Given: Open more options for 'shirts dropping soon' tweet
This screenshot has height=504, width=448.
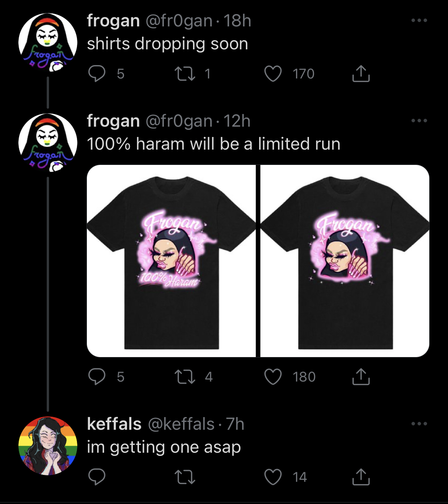Looking at the screenshot, I should pyautogui.click(x=419, y=20).
